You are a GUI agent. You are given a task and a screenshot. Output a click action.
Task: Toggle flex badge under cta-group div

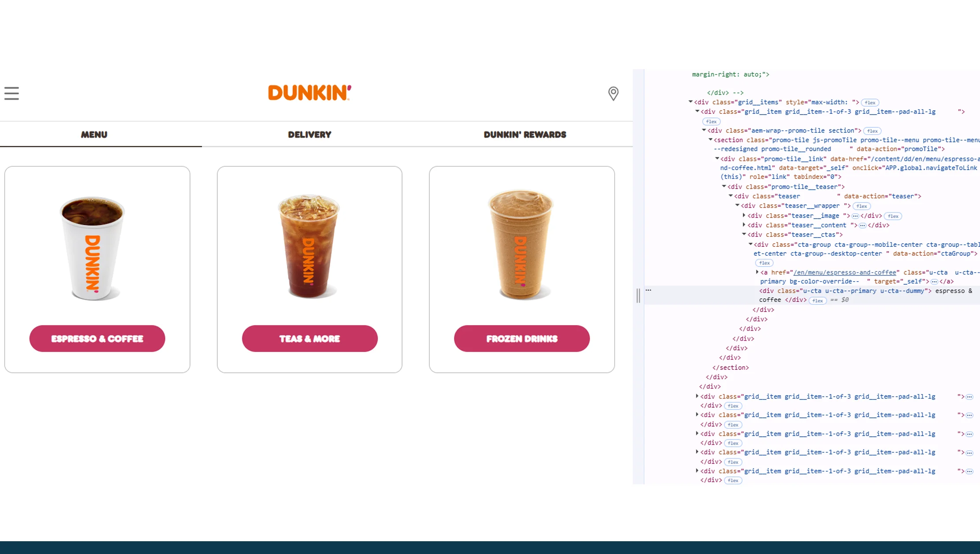tap(764, 263)
